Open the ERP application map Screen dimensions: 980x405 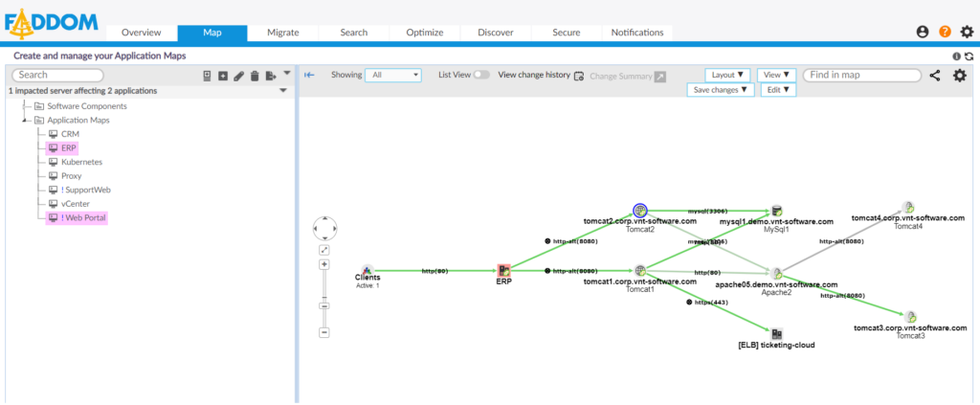[69, 148]
